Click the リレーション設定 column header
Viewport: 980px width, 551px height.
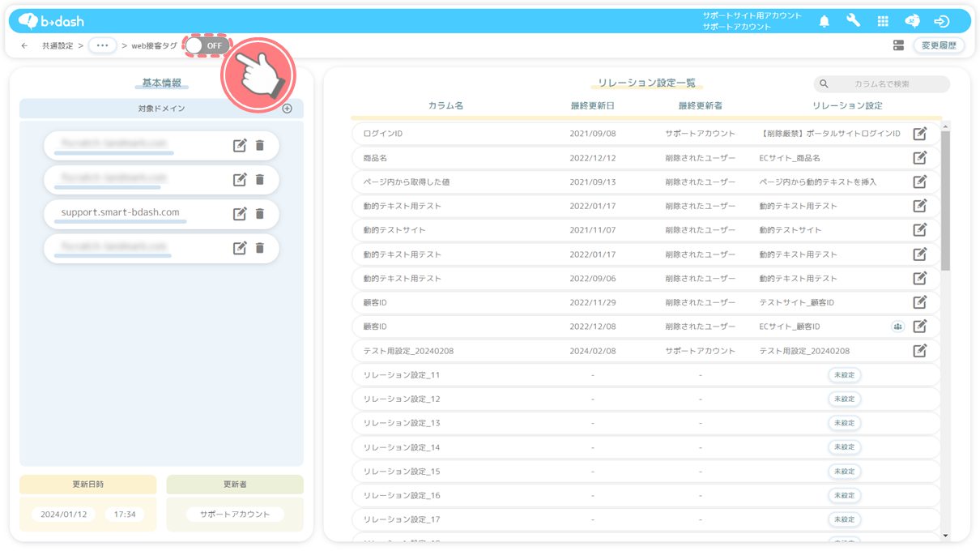847,106
